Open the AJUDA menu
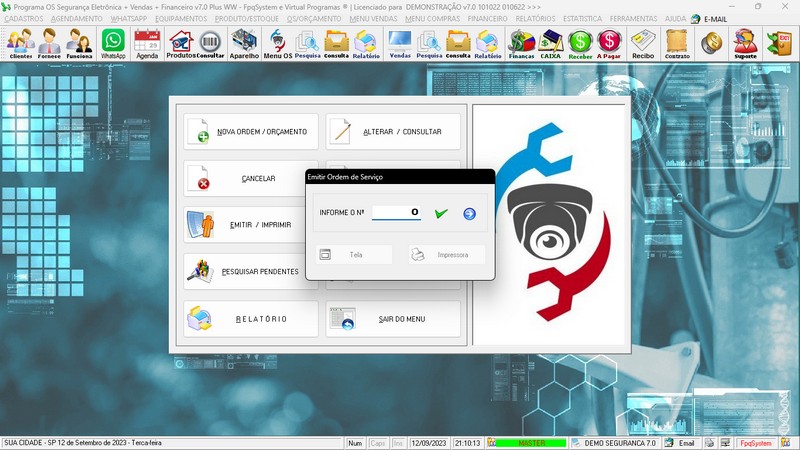The image size is (800, 450). click(675, 19)
